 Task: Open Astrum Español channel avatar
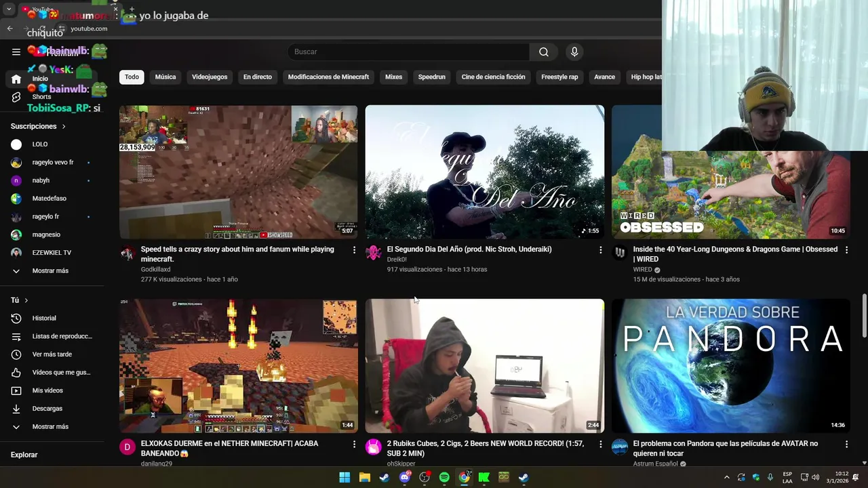[620, 447]
